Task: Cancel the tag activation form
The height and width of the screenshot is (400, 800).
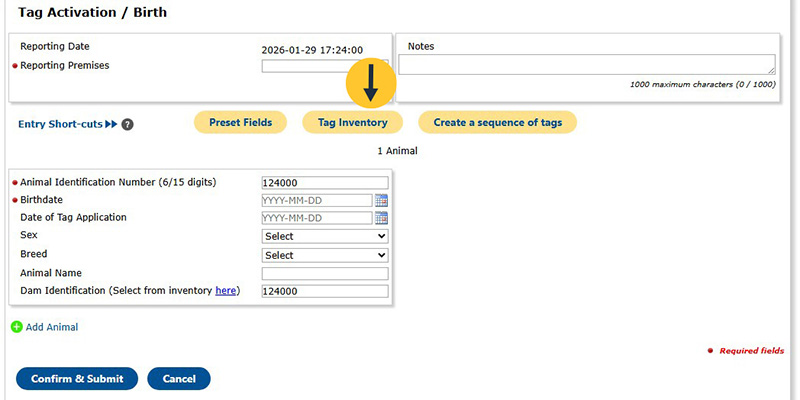Action: (179, 379)
